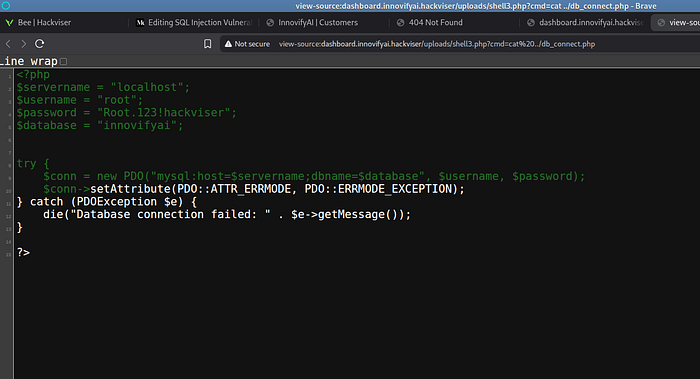
Task: Click the $username = "root" line
Action: click(x=79, y=100)
